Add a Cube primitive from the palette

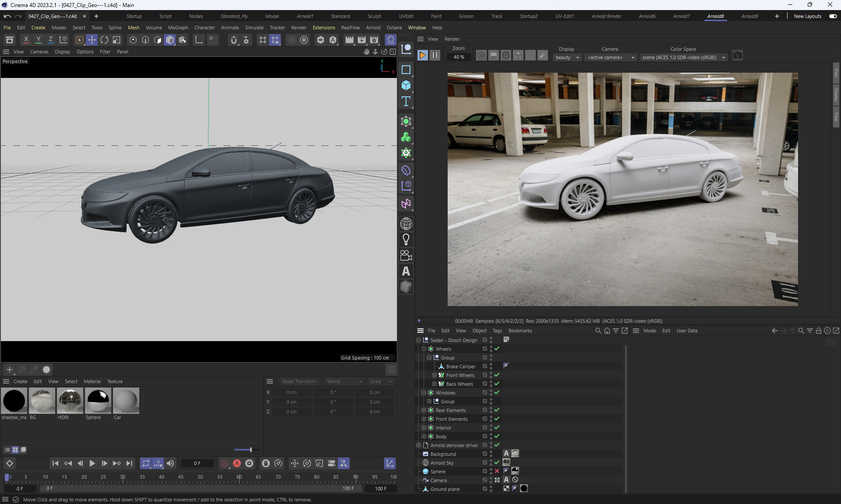[406, 85]
